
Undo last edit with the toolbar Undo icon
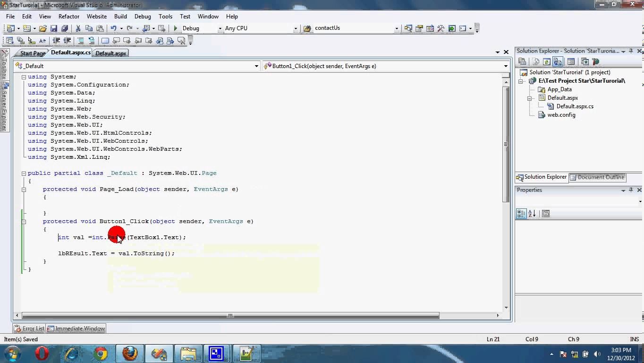pyautogui.click(x=115, y=28)
